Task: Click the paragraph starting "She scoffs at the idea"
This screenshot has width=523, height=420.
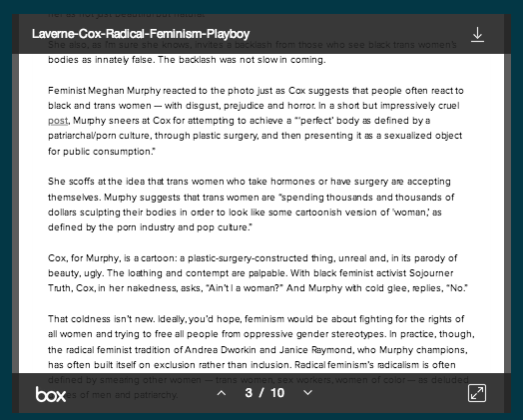Action: point(251,204)
